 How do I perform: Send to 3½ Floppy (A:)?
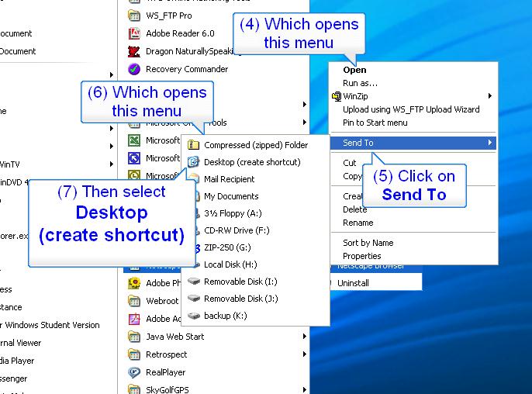(255, 213)
